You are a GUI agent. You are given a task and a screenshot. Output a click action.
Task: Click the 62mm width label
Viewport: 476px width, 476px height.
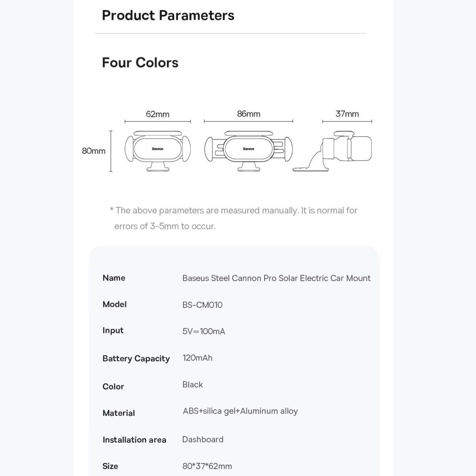point(158,114)
